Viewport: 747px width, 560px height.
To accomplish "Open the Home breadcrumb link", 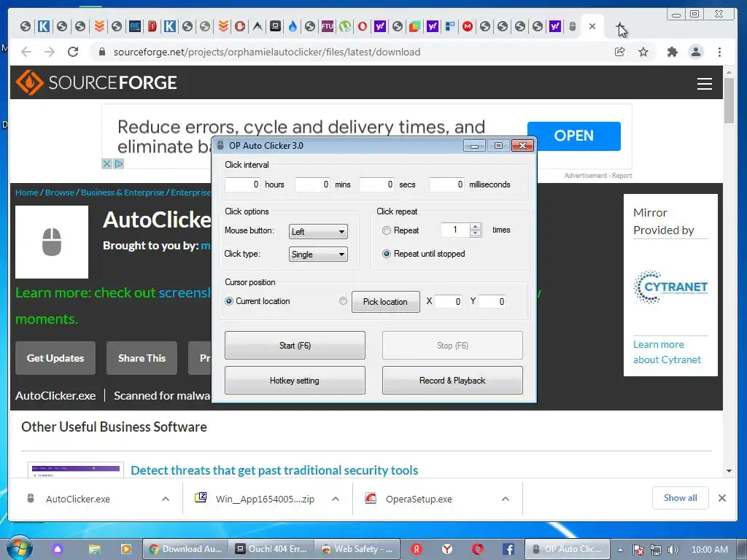I will click(x=27, y=192).
